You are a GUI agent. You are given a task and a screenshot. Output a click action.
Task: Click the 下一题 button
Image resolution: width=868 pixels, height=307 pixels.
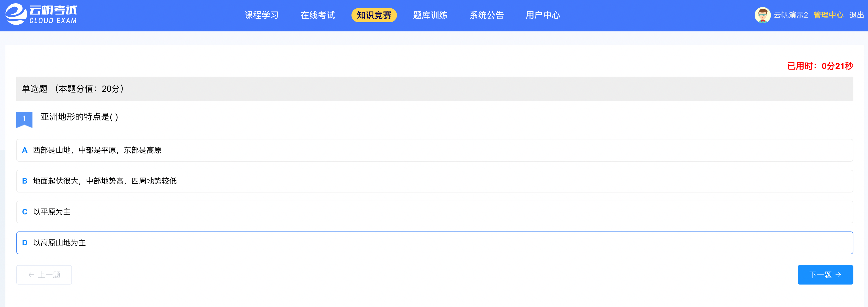(x=825, y=275)
